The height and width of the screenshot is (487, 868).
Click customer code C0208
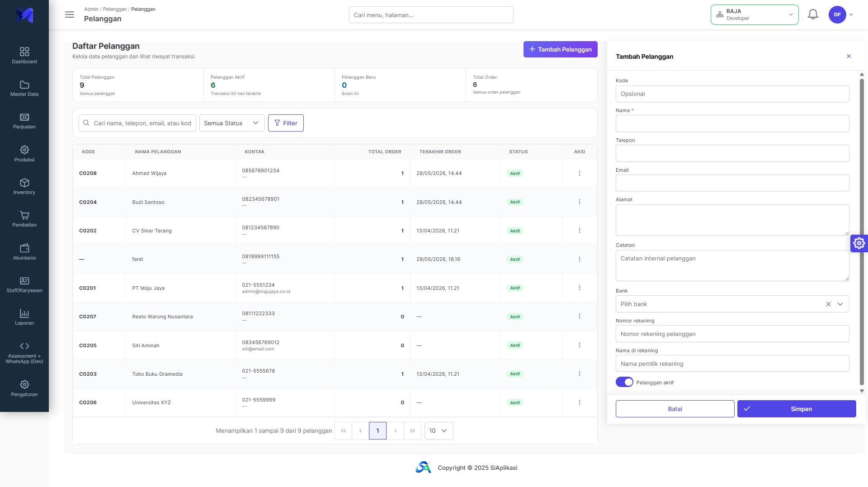88,173
